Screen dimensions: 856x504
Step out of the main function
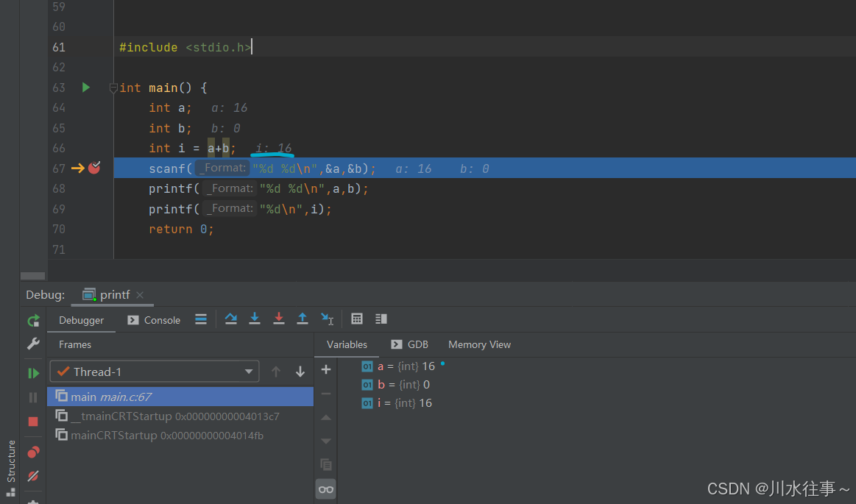click(303, 319)
